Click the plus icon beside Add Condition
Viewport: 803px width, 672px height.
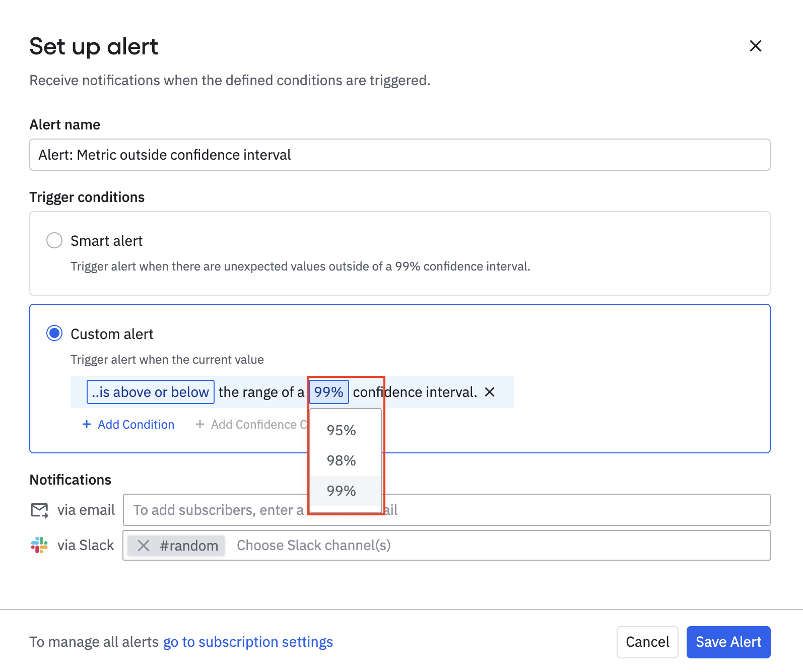coord(87,424)
